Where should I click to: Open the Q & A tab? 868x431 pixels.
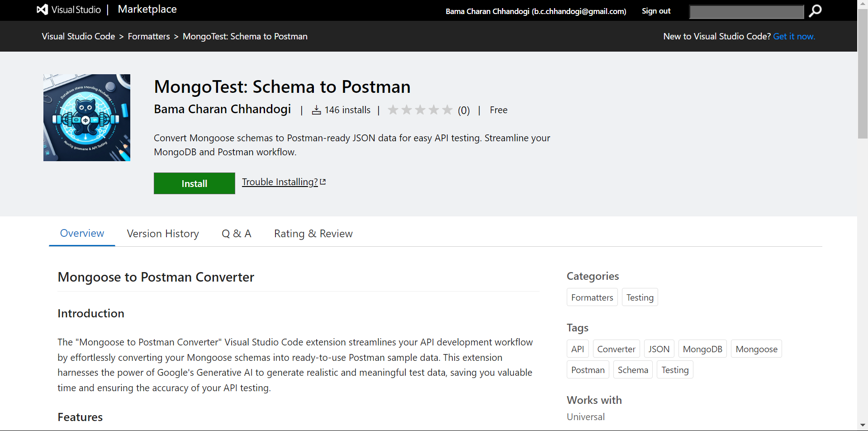click(x=236, y=234)
